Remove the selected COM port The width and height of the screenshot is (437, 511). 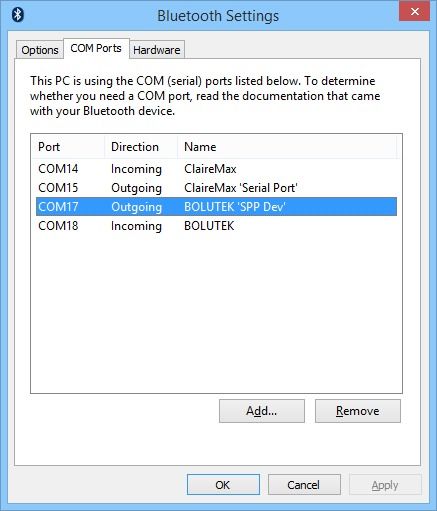[x=358, y=411]
